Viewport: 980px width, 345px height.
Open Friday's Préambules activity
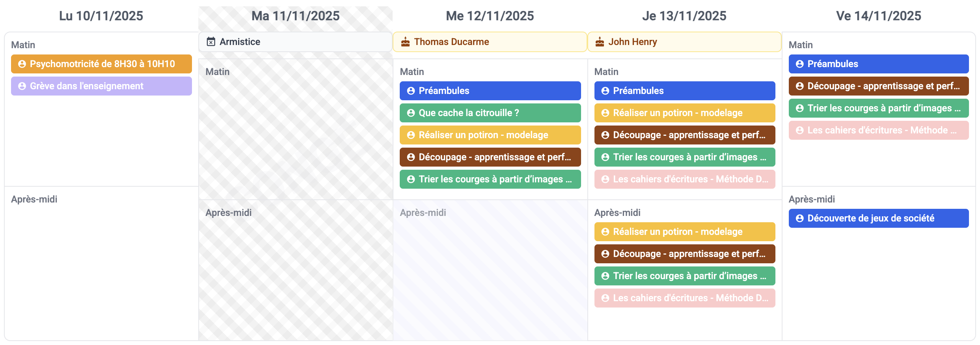point(878,64)
